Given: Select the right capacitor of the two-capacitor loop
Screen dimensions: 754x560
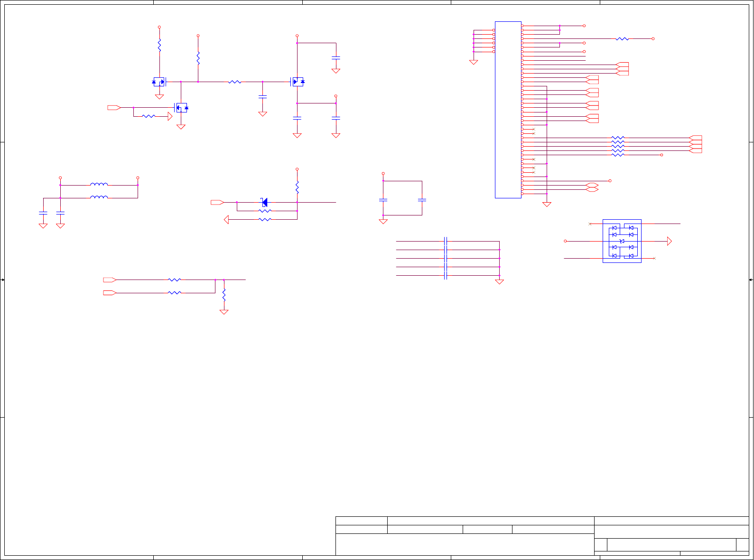Looking at the screenshot, I should coord(422,200).
